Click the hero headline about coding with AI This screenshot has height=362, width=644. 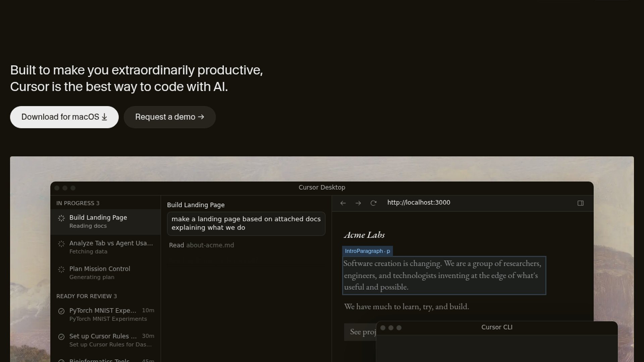point(137,78)
